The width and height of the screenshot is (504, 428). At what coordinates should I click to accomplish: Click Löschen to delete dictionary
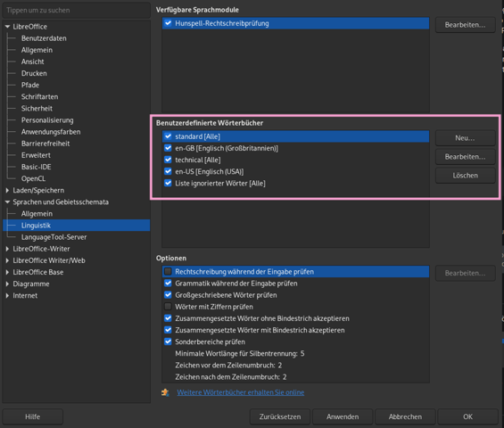click(465, 176)
